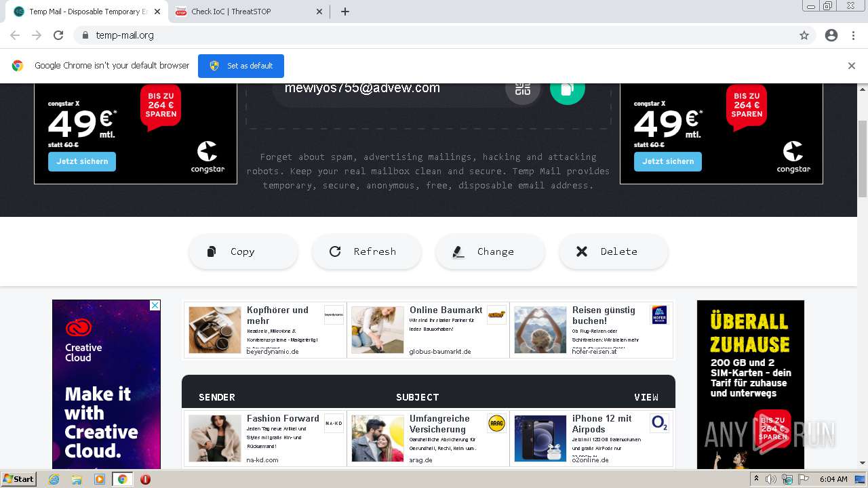This screenshot has width=868, height=488.
Task: Bookmark this page with the star icon
Action: click(804, 35)
